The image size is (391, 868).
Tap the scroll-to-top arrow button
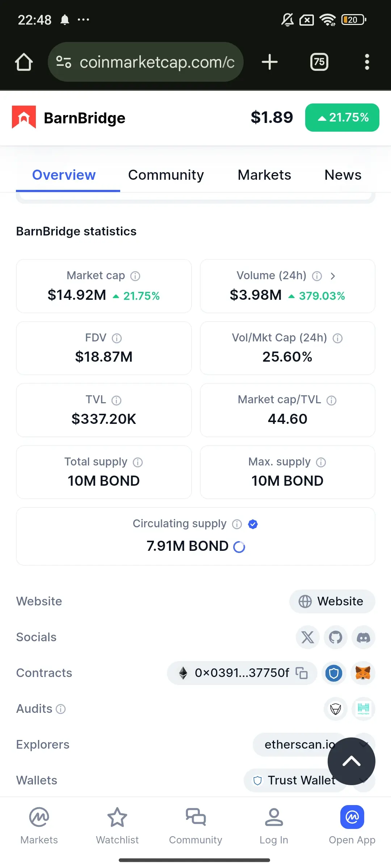point(352,761)
